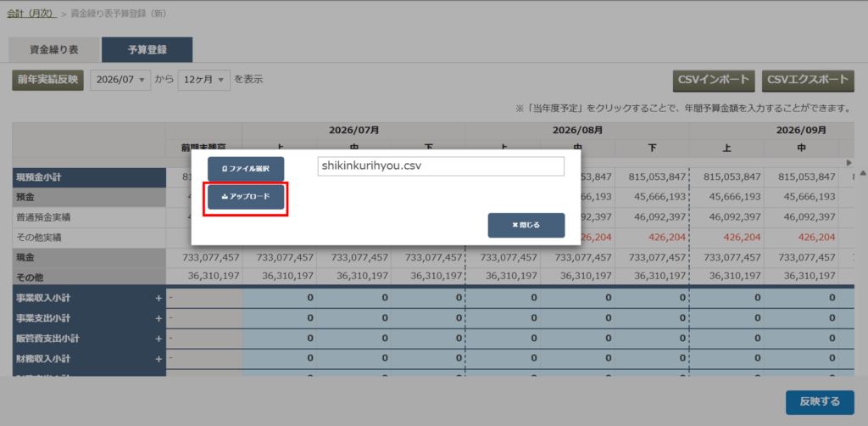Expand the 財務収入小計 row with plus

point(159,359)
